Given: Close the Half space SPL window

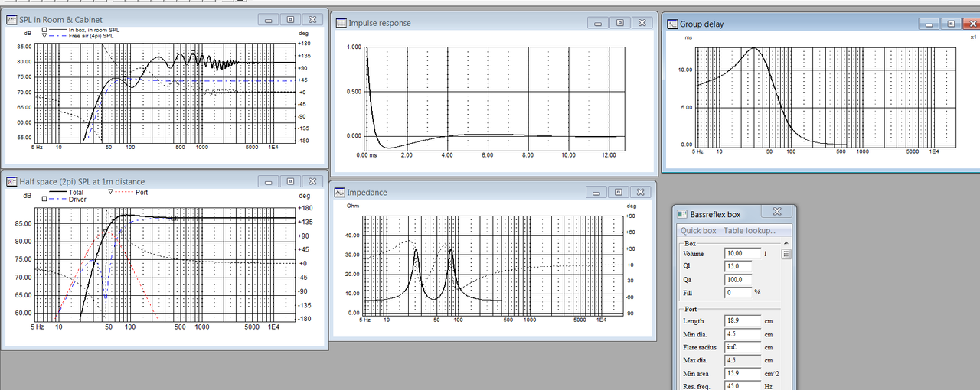Looking at the screenshot, I should pos(312,181).
